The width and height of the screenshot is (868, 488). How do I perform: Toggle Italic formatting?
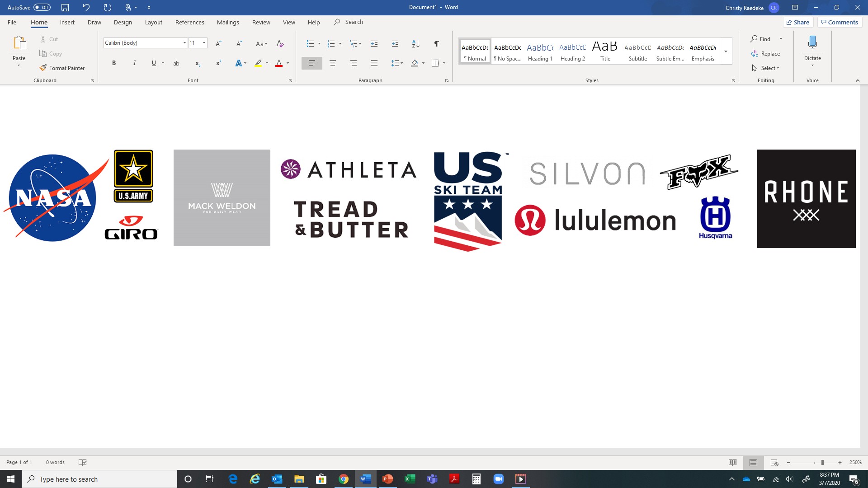click(x=134, y=63)
